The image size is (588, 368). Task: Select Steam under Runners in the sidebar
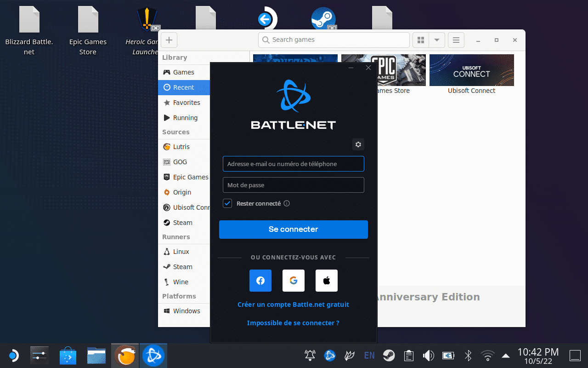tap(184, 267)
